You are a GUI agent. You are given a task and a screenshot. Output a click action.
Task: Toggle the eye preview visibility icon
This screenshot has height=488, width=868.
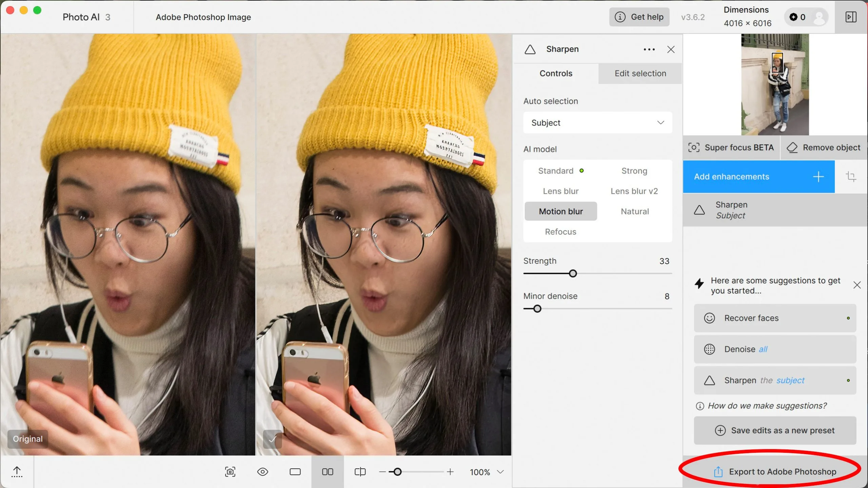(x=263, y=472)
